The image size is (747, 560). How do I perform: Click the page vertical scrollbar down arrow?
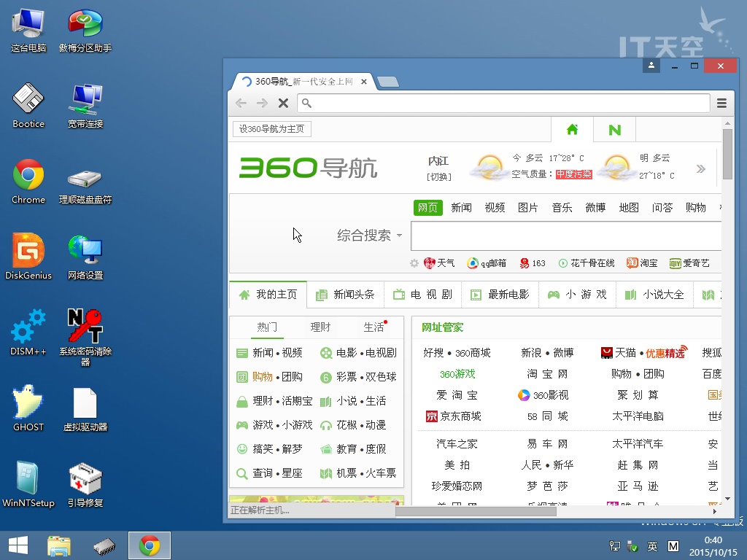tap(727, 499)
